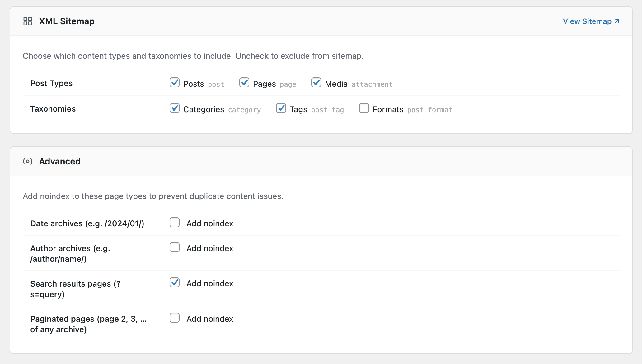This screenshot has height=364, width=642.
Task: Uncheck the Categories taxonomy checkbox
Action: click(x=175, y=108)
